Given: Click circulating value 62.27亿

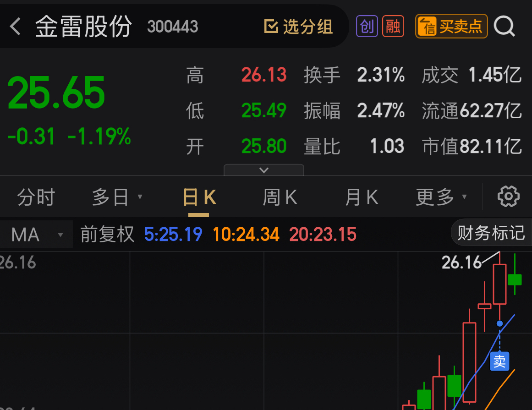Looking at the screenshot, I should (x=491, y=110).
